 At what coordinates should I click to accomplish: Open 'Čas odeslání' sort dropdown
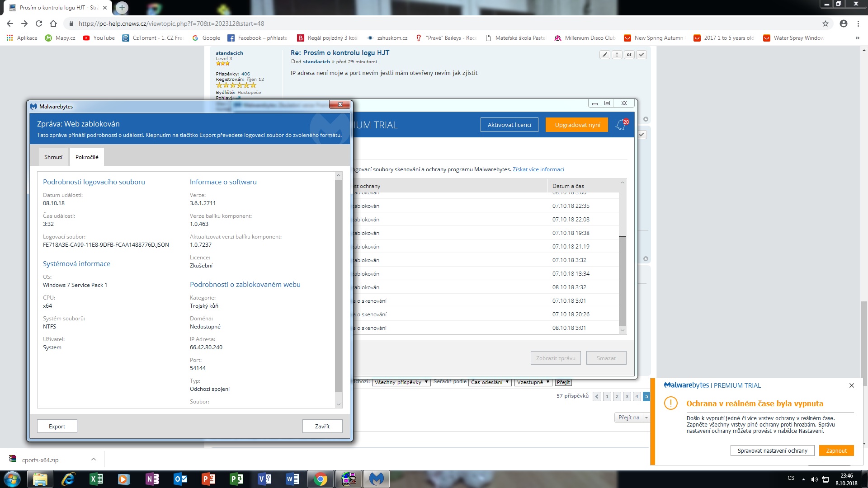490,382
